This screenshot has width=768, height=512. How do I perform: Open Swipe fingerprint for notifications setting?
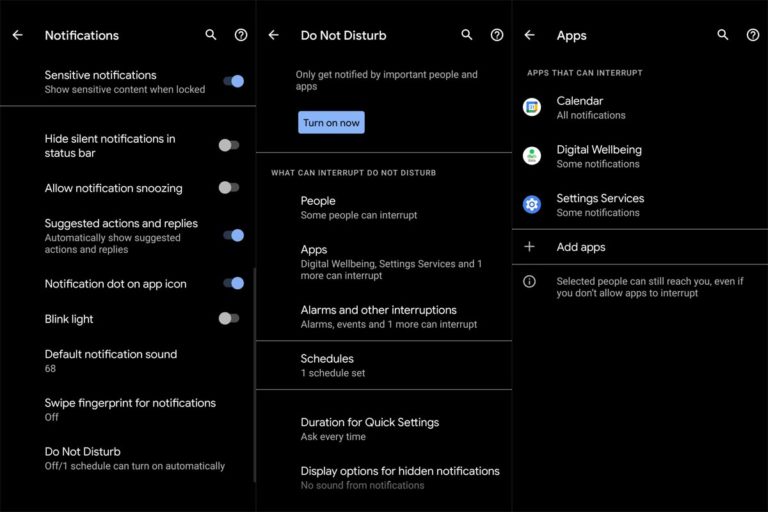coord(127,410)
